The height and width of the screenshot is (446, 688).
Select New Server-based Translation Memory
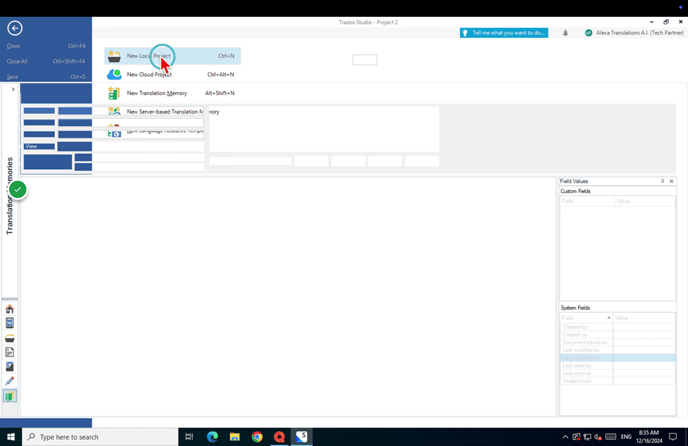pos(172,112)
